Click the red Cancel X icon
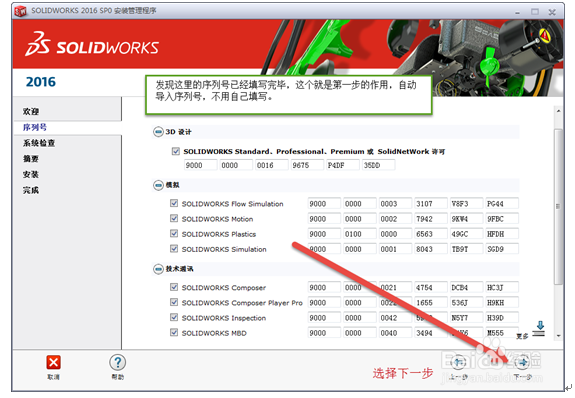575x398 pixels. (x=53, y=362)
